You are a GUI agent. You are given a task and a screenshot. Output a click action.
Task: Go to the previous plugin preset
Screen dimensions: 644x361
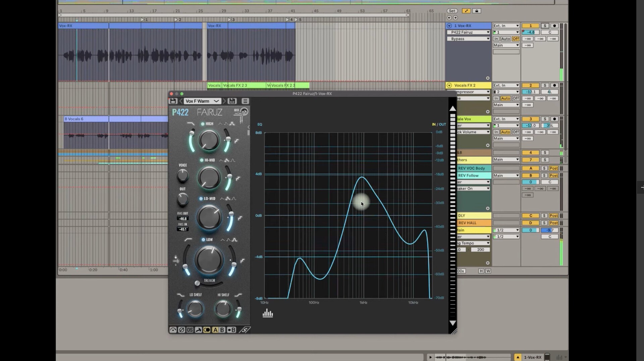point(181,101)
